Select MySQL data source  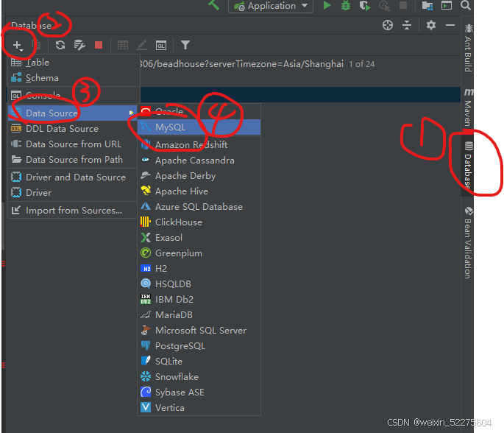199,127
